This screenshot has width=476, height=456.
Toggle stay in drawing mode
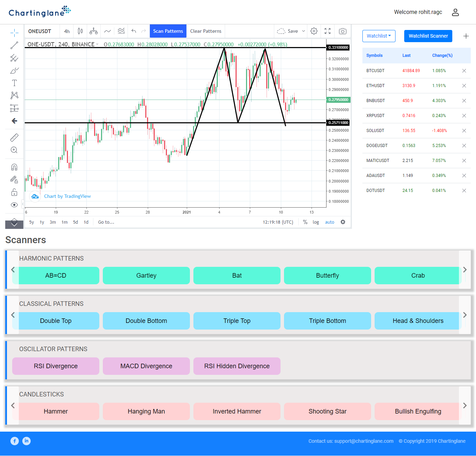[14, 180]
